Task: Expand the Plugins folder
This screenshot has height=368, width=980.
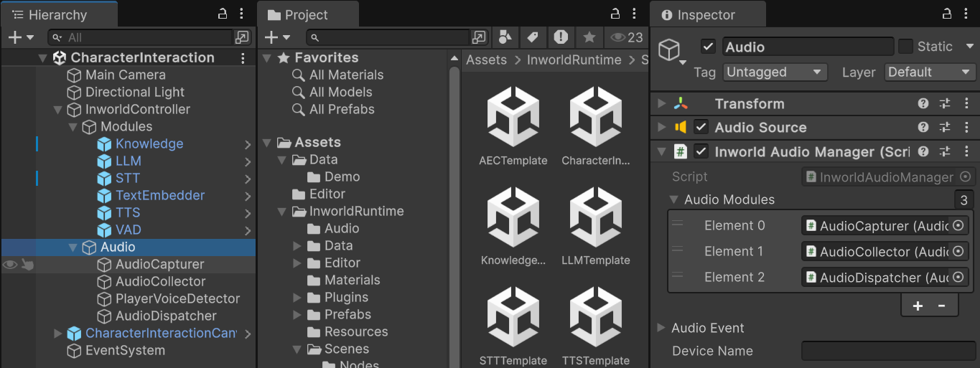Action: (297, 297)
